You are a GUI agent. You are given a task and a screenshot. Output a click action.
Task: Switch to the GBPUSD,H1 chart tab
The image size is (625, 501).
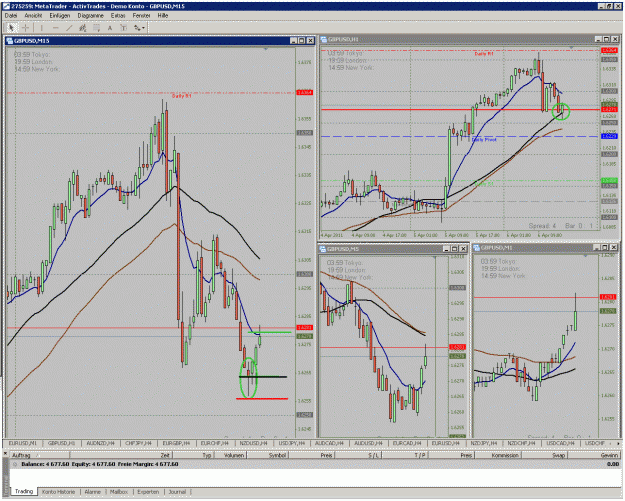[61, 443]
